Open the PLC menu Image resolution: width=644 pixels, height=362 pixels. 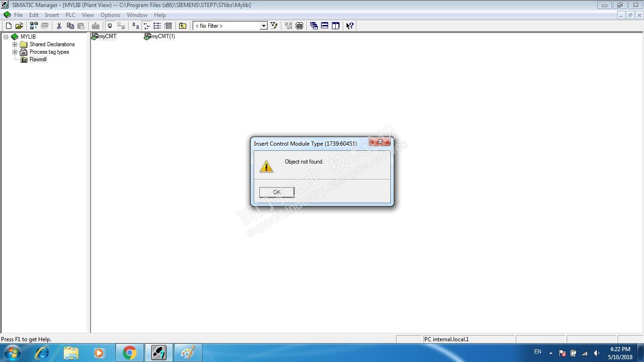(x=70, y=15)
